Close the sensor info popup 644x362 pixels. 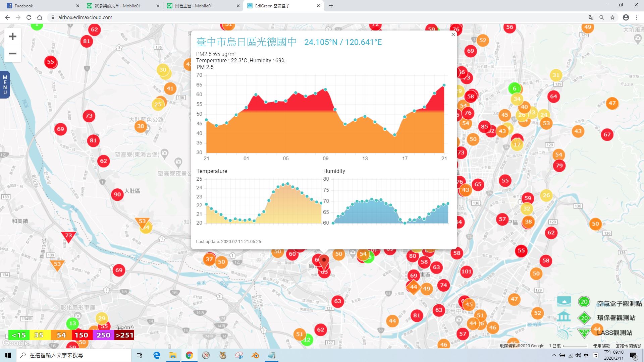[x=453, y=35]
